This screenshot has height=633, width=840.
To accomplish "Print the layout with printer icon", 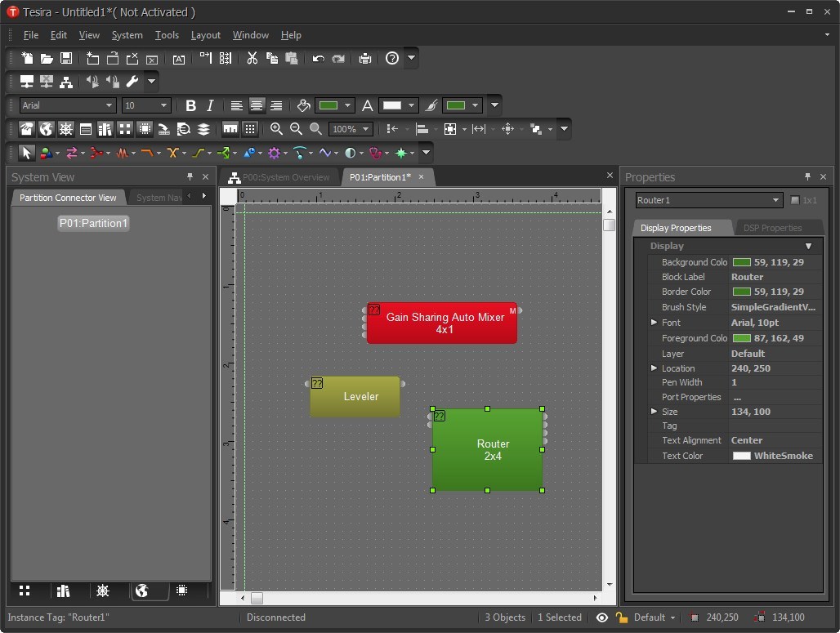I will 365,58.
